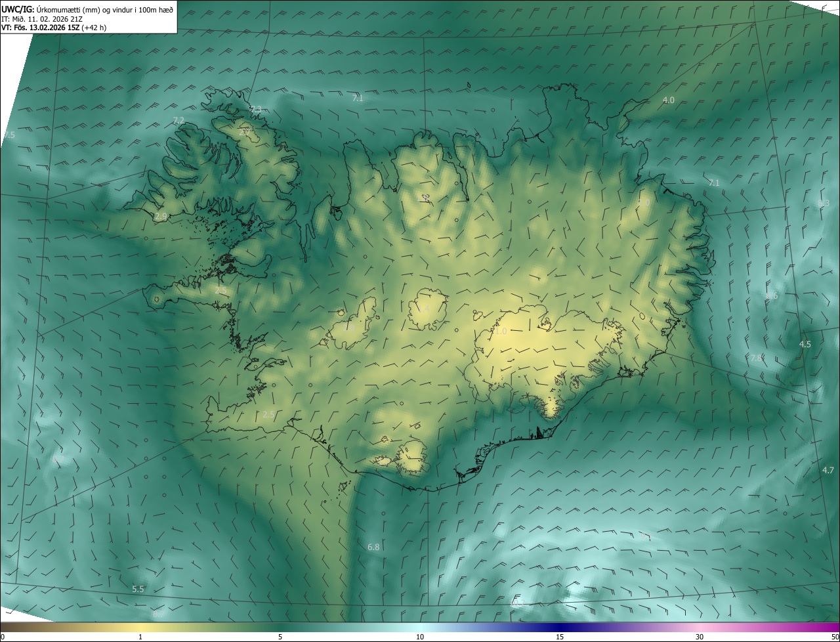Screen dimensions: 840x642
Task: Click the '10' tick on the color scale
Action: coord(420,637)
